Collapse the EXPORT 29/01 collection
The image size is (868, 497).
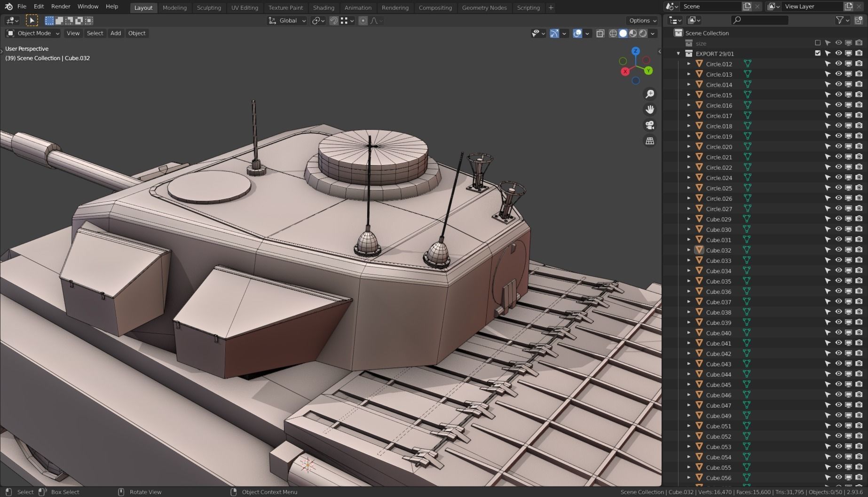(x=679, y=54)
